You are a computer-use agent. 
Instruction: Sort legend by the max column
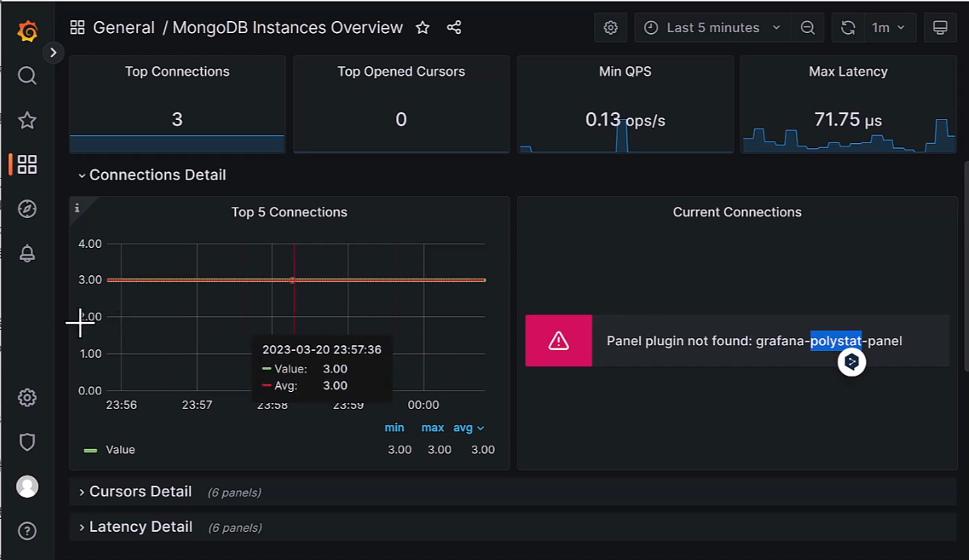(433, 428)
